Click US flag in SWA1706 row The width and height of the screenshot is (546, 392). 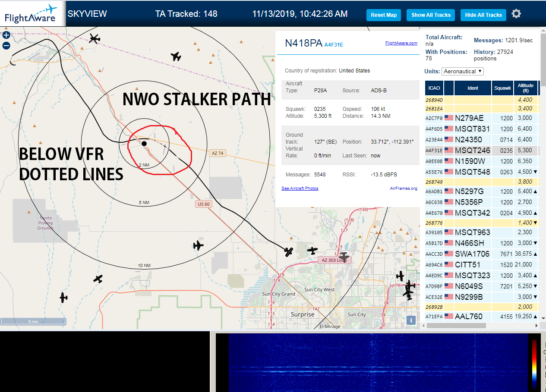tap(449, 254)
